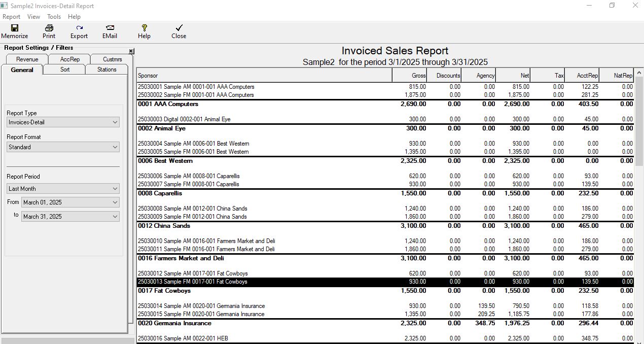
Task: Open the View menu
Action: (x=33, y=17)
